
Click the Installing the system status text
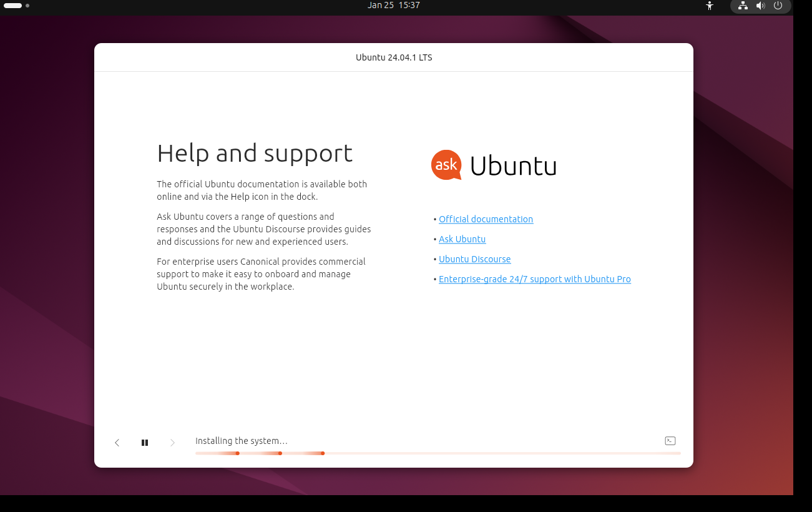pos(242,441)
